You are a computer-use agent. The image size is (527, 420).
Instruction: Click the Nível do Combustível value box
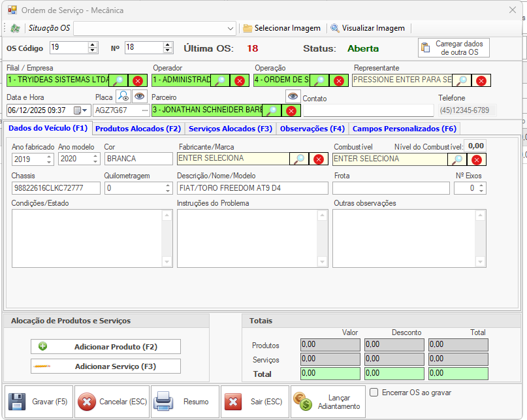[x=476, y=146]
